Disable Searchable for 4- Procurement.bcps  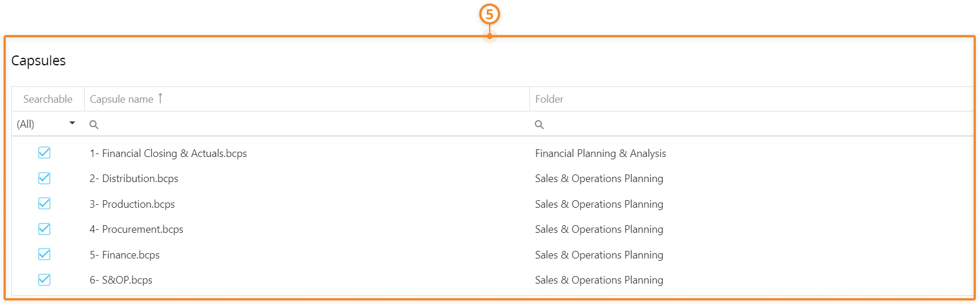(44, 229)
